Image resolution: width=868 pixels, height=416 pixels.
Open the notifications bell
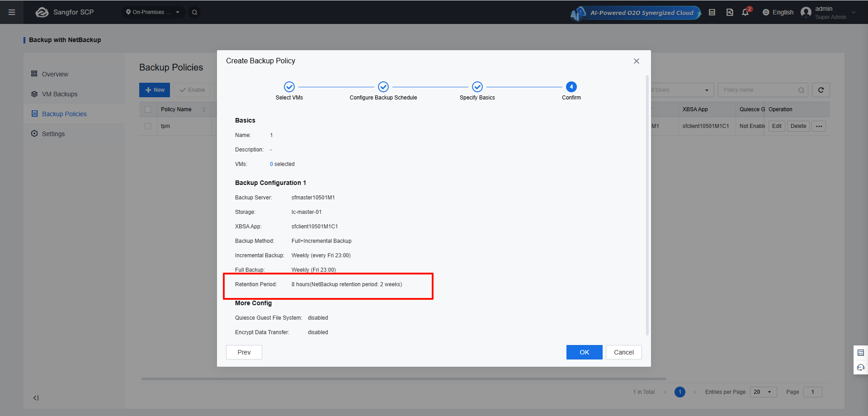[x=745, y=12]
